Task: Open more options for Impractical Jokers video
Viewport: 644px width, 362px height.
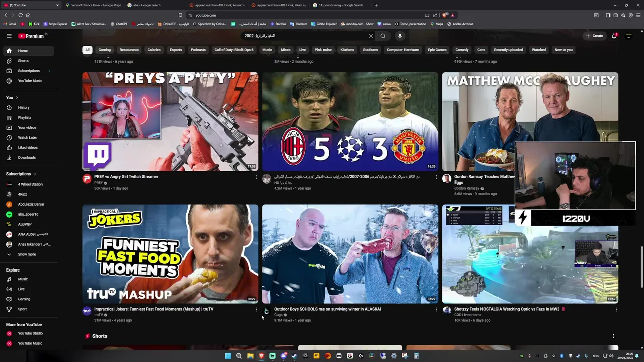Action: (x=256, y=309)
